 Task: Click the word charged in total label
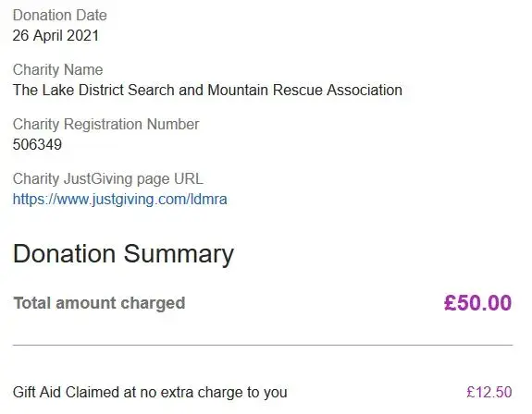(153, 303)
